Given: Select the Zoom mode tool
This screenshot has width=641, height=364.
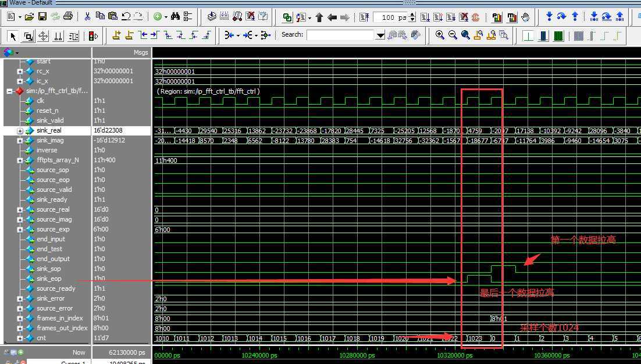Looking at the screenshot, I should point(28,37).
